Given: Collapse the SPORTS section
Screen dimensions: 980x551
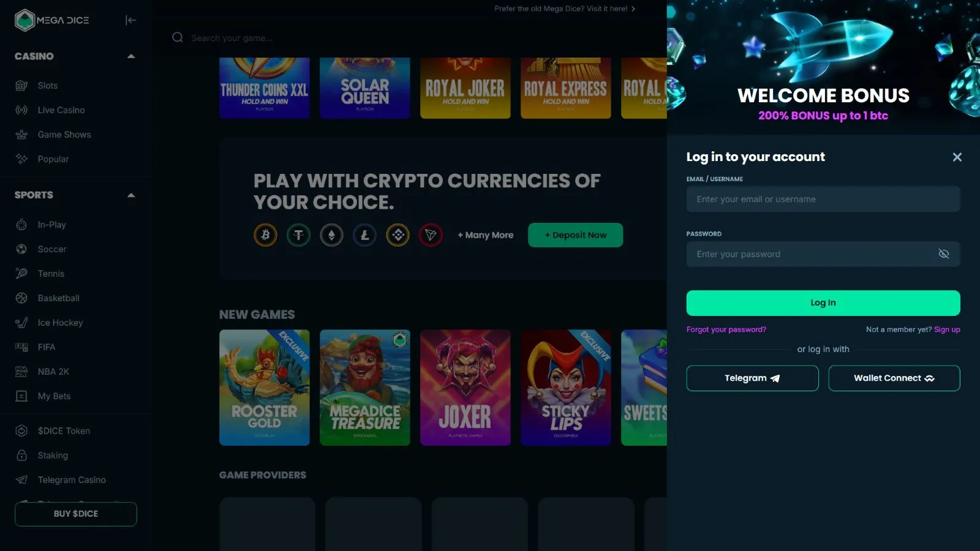Looking at the screenshot, I should [x=131, y=195].
